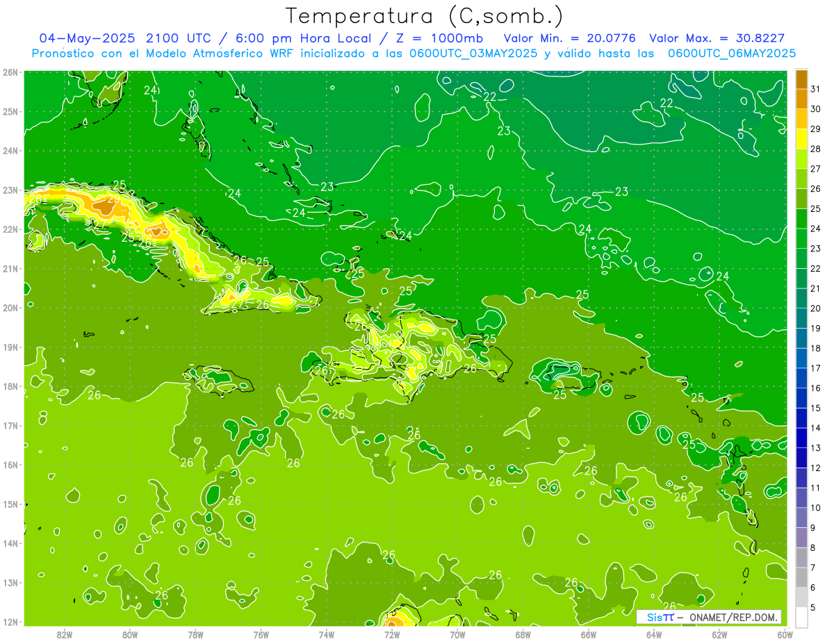Click latitude axis label "23N"
The image size is (834, 644).
point(10,190)
